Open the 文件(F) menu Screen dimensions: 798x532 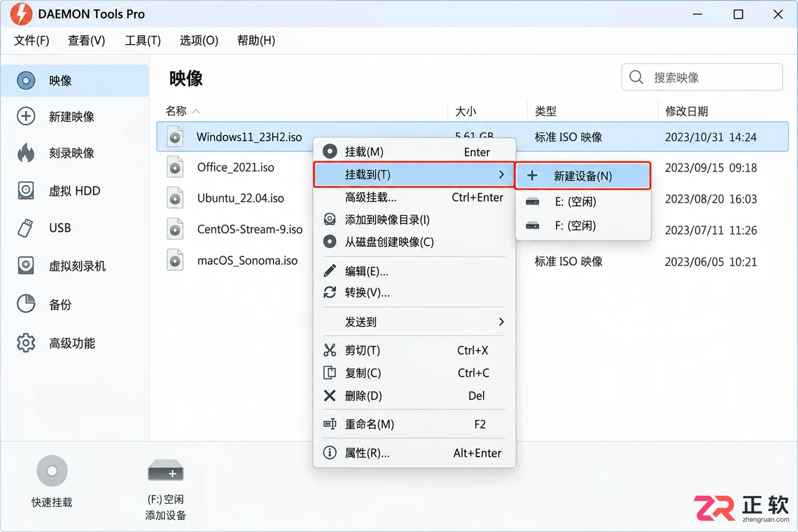pyautogui.click(x=32, y=40)
